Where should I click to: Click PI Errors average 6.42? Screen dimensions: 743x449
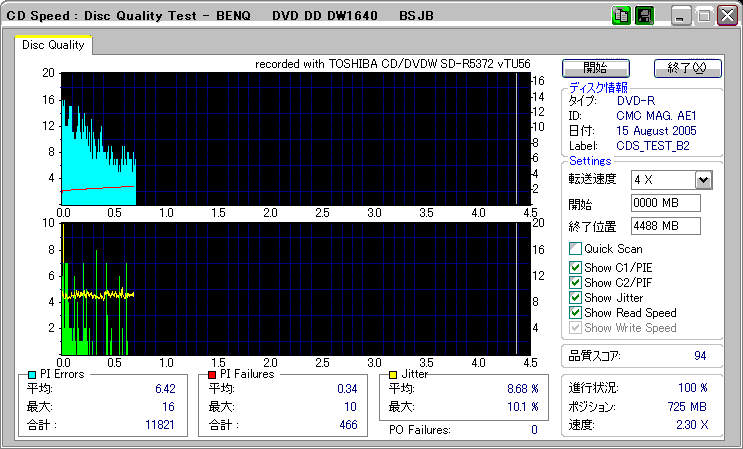click(x=165, y=389)
